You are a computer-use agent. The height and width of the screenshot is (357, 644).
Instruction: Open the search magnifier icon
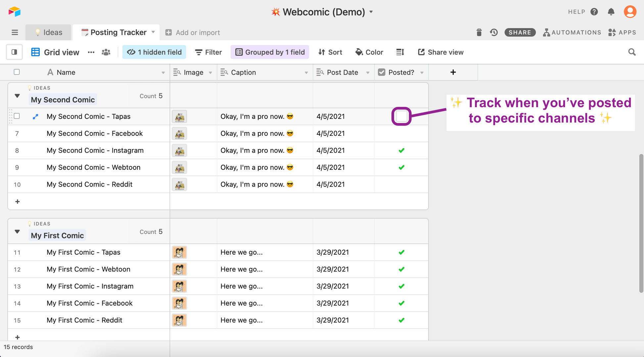point(632,52)
